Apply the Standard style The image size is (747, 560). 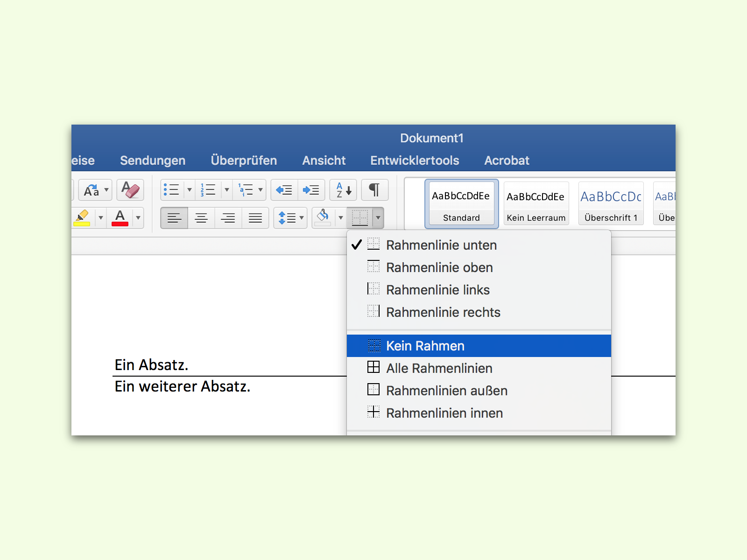tap(461, 204)
